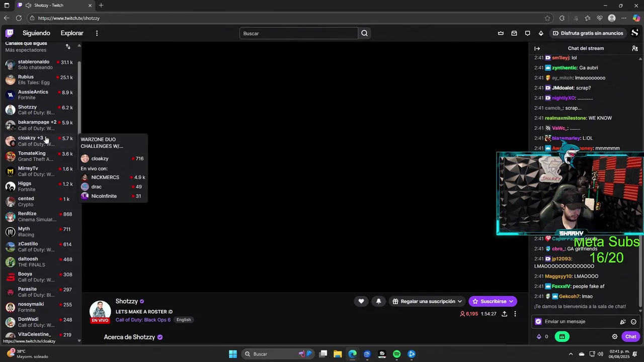Go to the Siguiendo tab
The image size is (644, 362).
[36, 33]
